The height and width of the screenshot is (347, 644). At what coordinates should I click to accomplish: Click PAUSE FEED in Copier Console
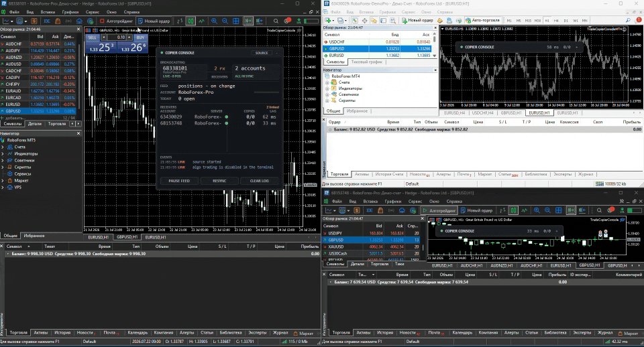pos(179,181)
